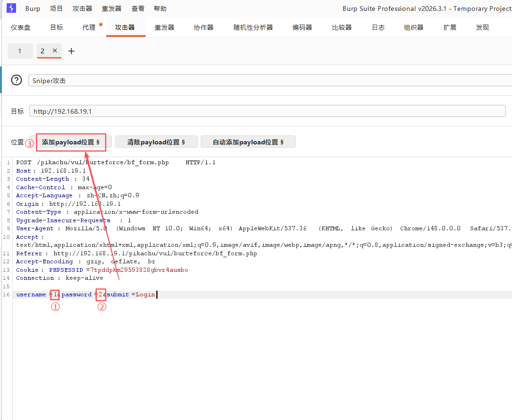The height and width of the screenshot is (420, 512).
Task: Open the 发现 tab
Action: pyautogui.click(x=482, y=27)
